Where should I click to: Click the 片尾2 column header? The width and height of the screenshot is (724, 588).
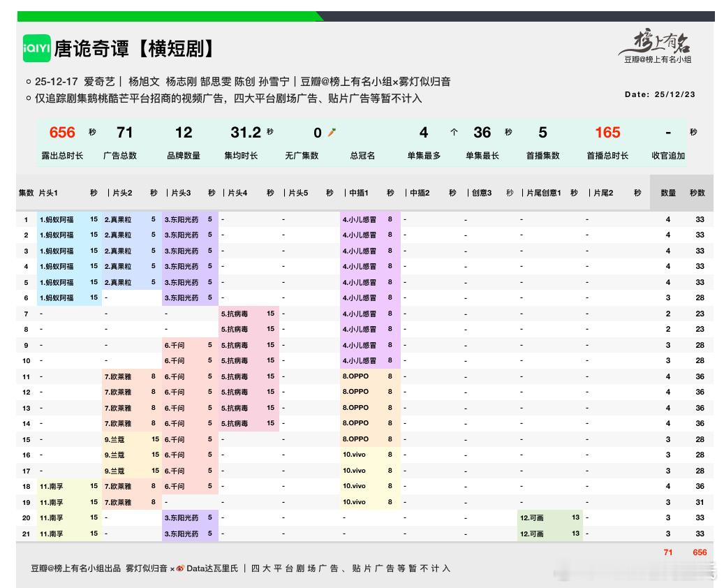click(x=603, y=193)
